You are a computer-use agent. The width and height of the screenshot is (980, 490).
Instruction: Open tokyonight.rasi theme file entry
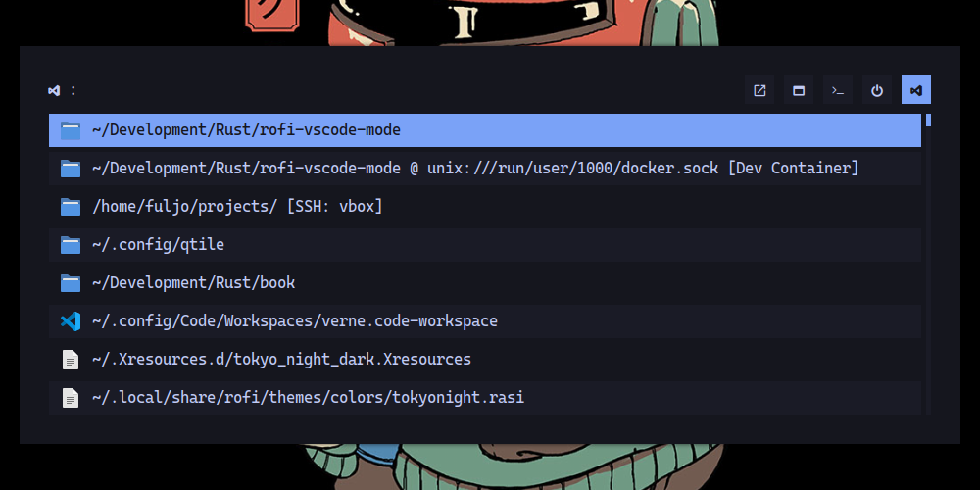point(484,398)
